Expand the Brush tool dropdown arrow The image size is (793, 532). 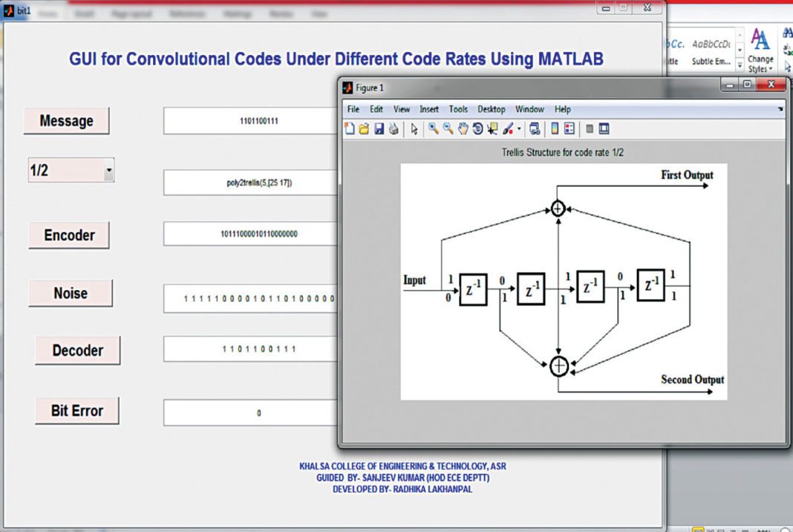[519, 129]
